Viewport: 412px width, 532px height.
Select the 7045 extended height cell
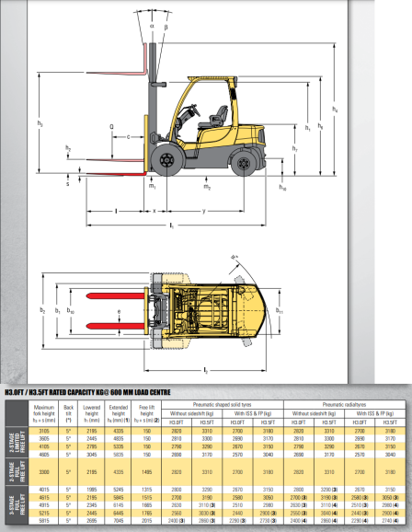coord(119,520)
